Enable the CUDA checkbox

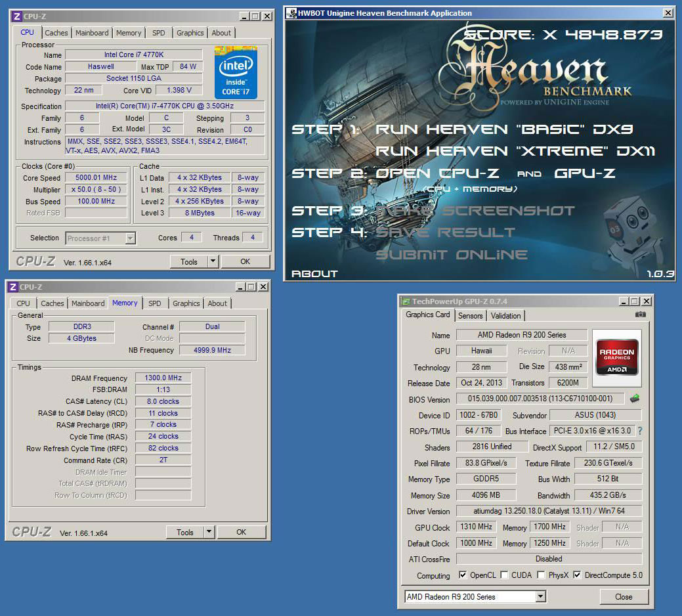coord(504,575)
